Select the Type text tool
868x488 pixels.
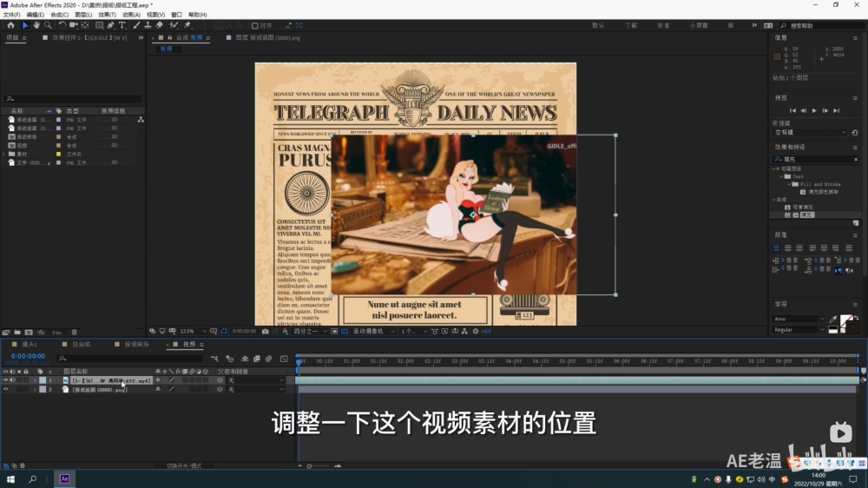pos(122,25)
